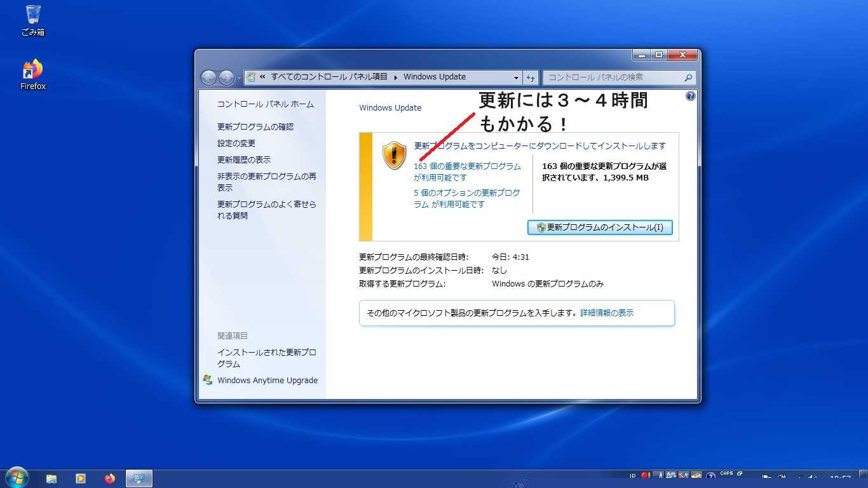Click the 5 個のオプションの更新プログラム link
868x488 pixels.
[467, 199]
